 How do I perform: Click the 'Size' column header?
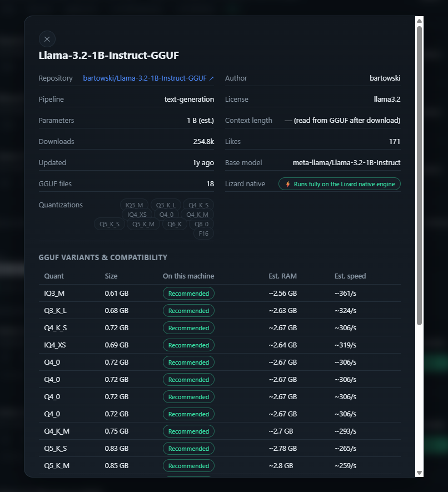click(111, 276)
